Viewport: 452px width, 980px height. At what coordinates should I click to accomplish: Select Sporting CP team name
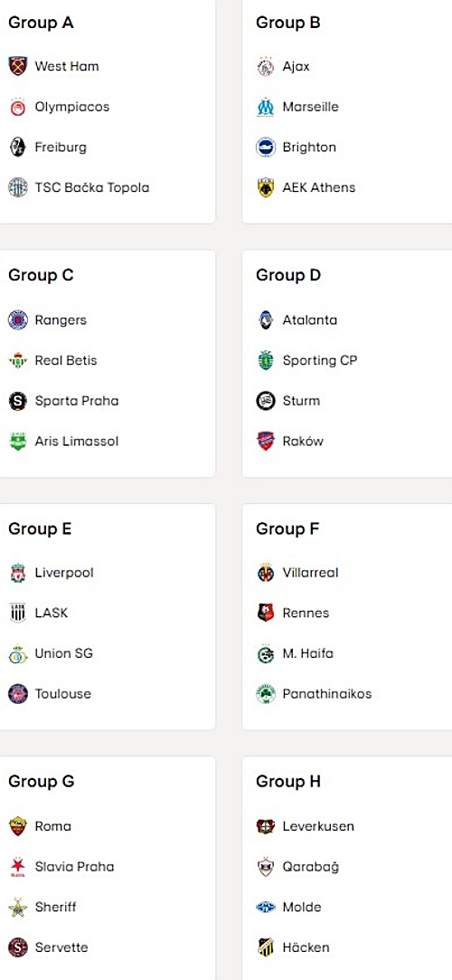(320, 361)
